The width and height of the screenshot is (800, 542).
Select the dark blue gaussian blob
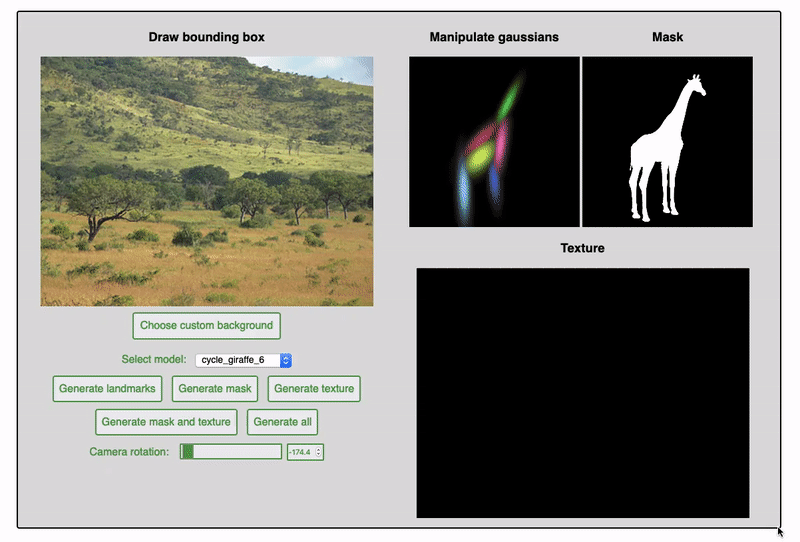(x=494, y=183)
